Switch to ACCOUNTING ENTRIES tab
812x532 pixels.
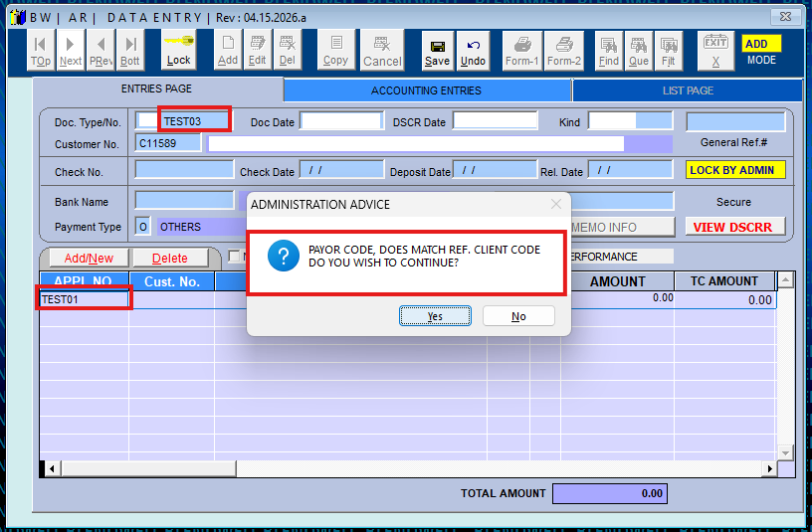427,90
